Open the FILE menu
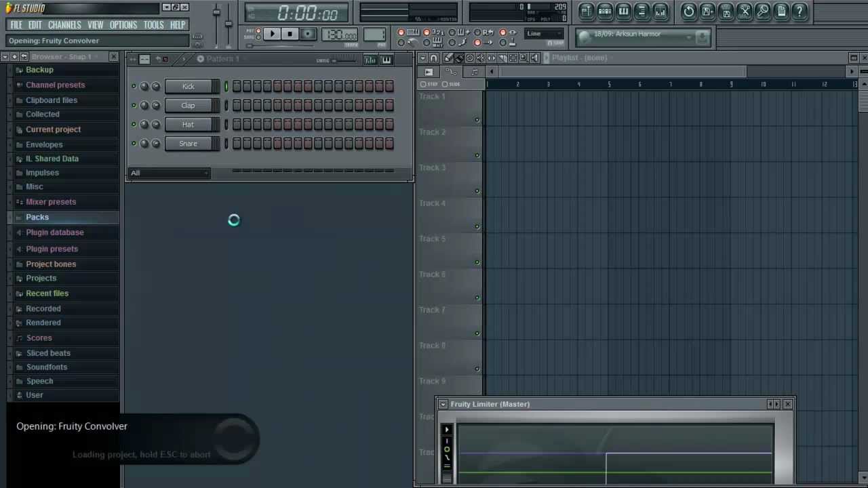868x488 pixels. pos(16,25)
